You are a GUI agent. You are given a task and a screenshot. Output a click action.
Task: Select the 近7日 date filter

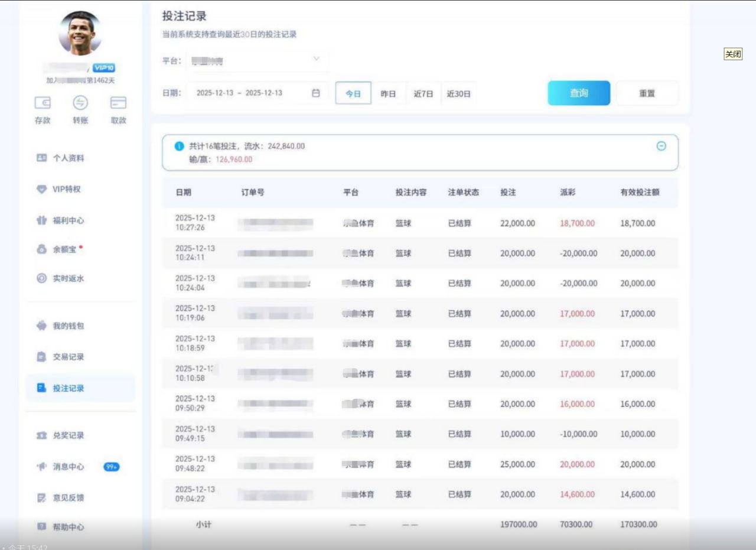click(423, 93)
